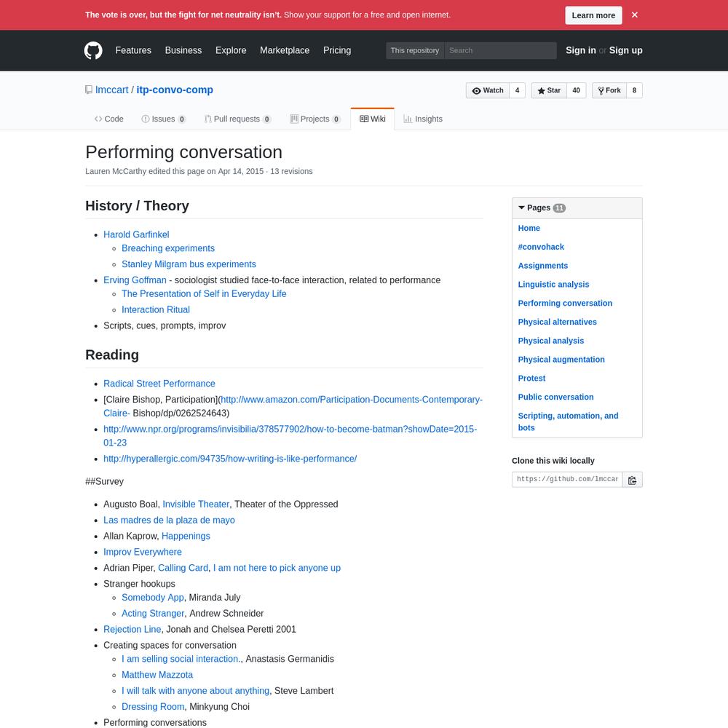Select the wiki clone URL field
The height and width of the screenshot is (728, 728).
567,480
